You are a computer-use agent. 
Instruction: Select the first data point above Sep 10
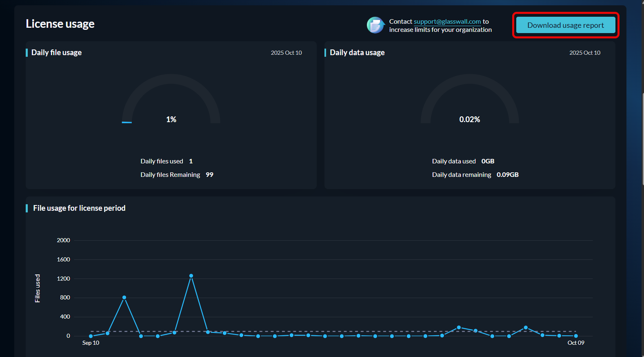pyautogui.click(x=91, y=336)
